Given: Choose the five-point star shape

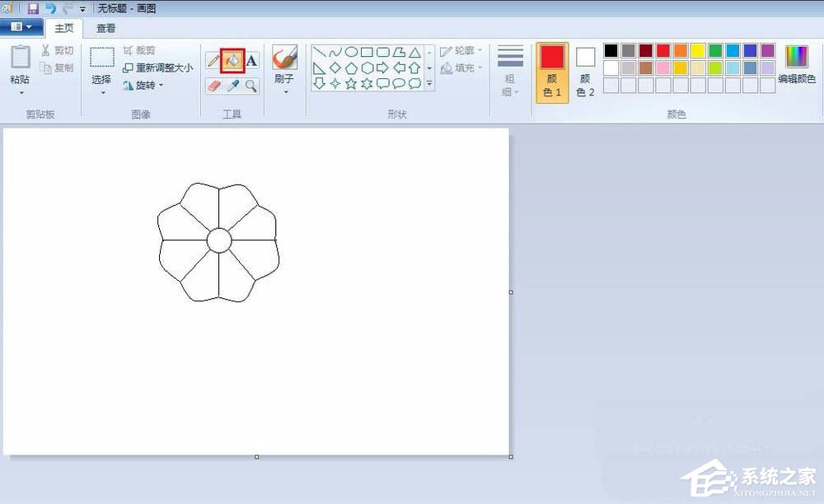Looking at the screenshot, I should (x=351, y=83).
